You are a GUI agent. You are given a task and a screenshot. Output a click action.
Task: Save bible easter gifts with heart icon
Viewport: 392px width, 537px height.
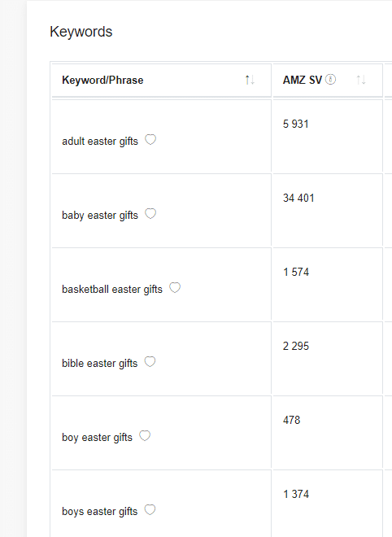(x=150, y=361)
